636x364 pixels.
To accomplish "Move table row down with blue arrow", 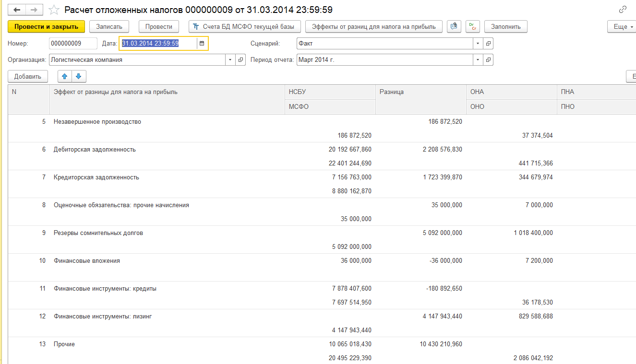I will pyautogui.click(x=79, y=76).
